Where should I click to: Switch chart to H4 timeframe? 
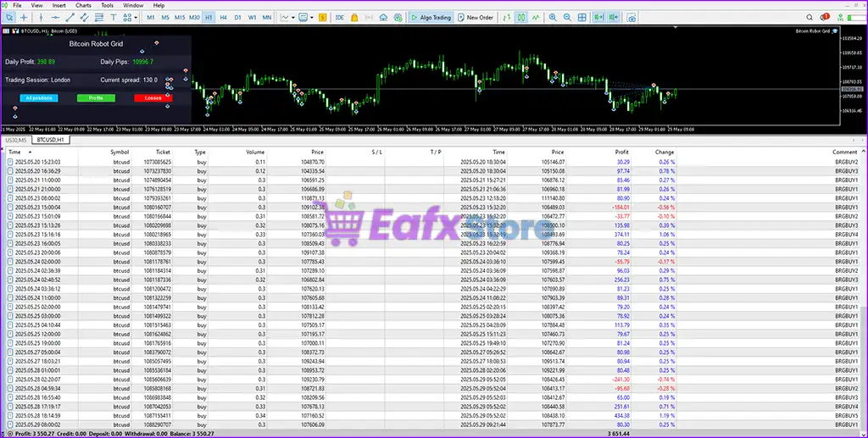[223, 18]
